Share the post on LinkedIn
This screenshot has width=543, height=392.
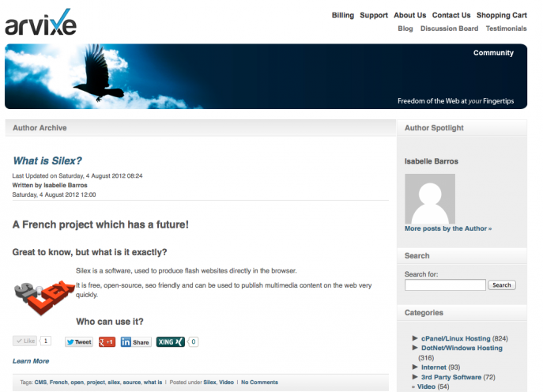click(x=136, y=342)
